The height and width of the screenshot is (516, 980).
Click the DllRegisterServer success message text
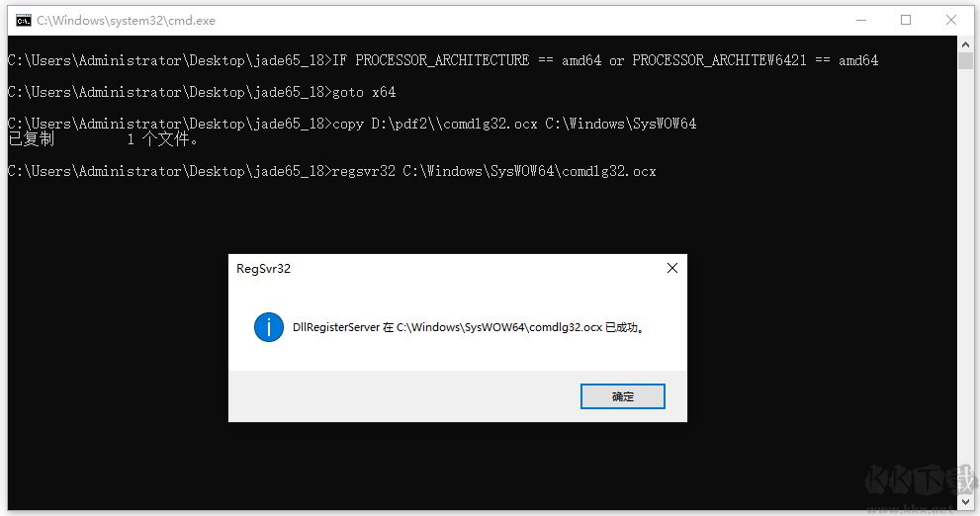[x=468, y=327]
